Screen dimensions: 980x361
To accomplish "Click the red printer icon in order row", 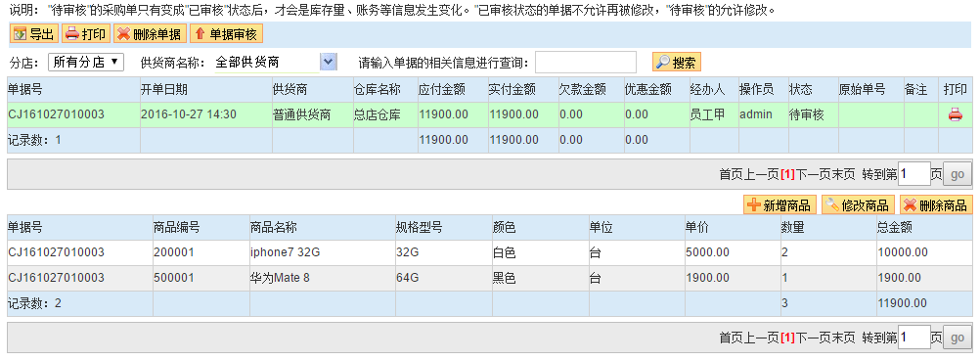I will pyautogui.click(x=955, y=114).
